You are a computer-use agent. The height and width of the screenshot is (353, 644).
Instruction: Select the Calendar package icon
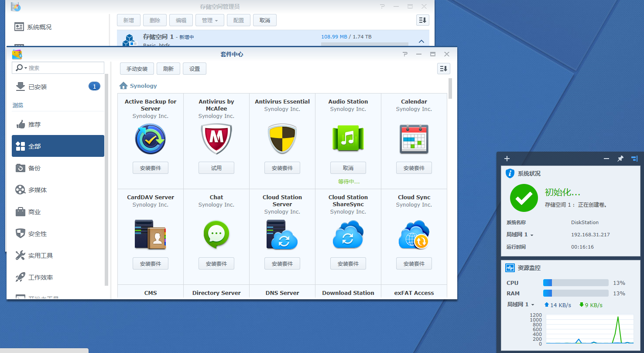point(414,138)
